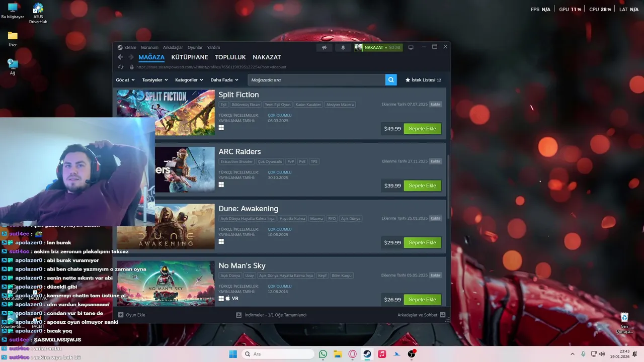Click the Big Picture monitor icon in Steam

pyautogui.click(x=411, y=47)
